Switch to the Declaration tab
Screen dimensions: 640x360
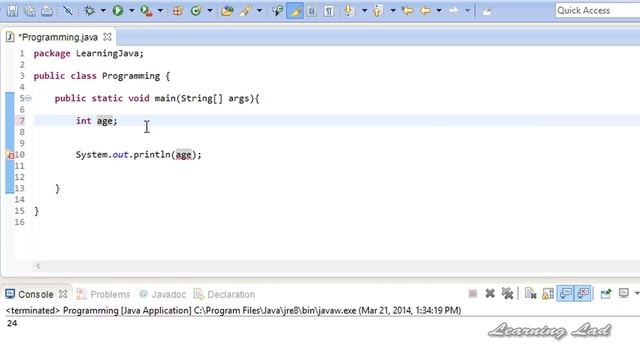[x=224, y=294]
